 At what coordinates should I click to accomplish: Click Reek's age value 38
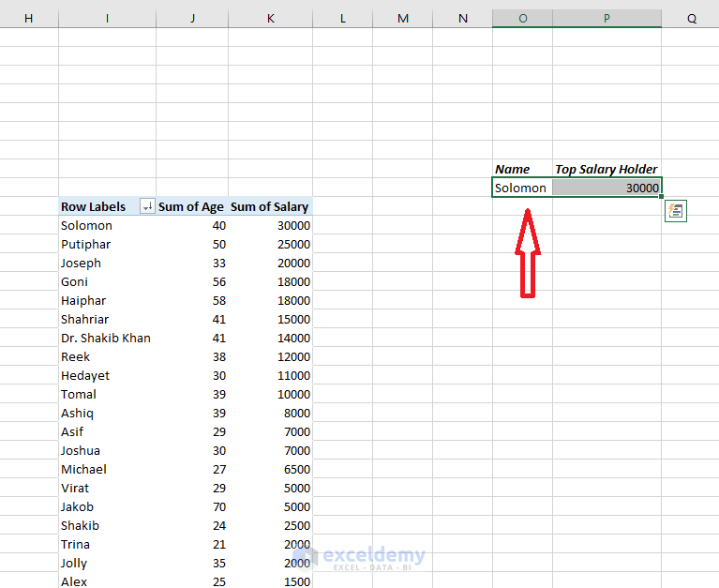click(192, 357)
